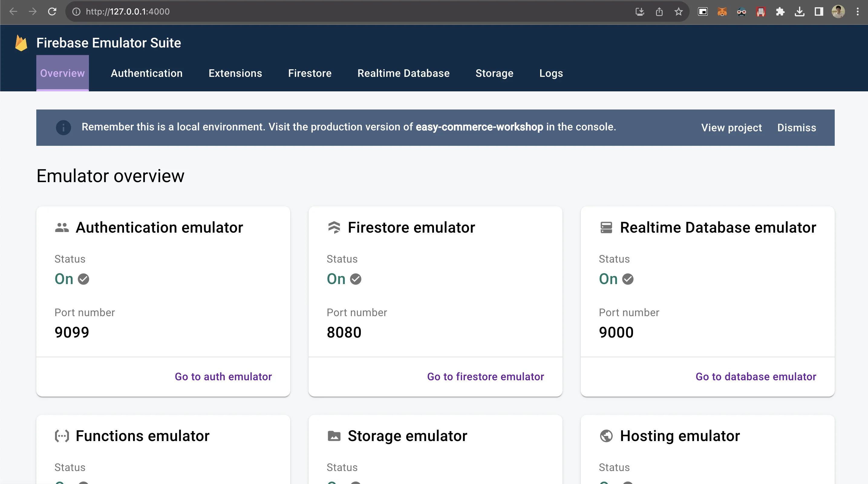Dismiss the local environment banner

(797, 127)
